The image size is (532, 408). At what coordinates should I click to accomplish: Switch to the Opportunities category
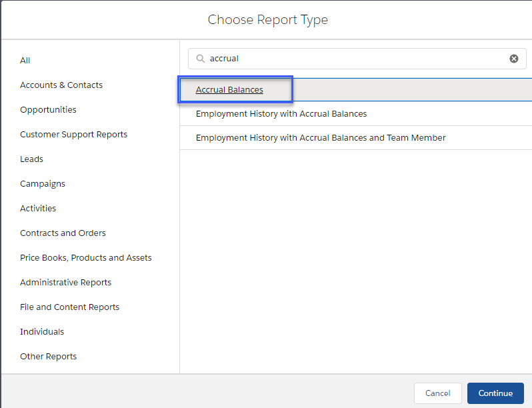[48, 110]
